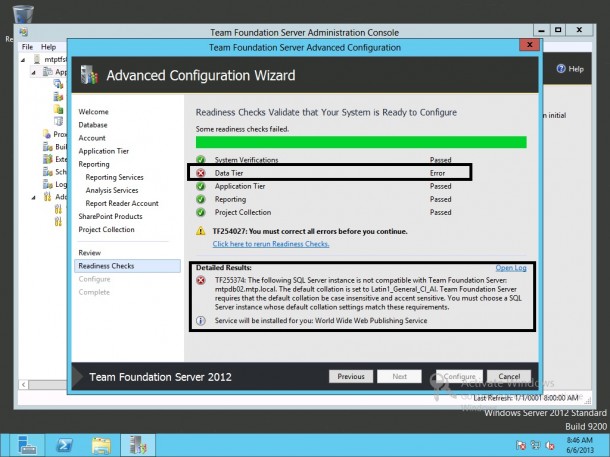Click here to rerun Readiness Checks link
Screen dimensions: 610x457
[271, 244]
